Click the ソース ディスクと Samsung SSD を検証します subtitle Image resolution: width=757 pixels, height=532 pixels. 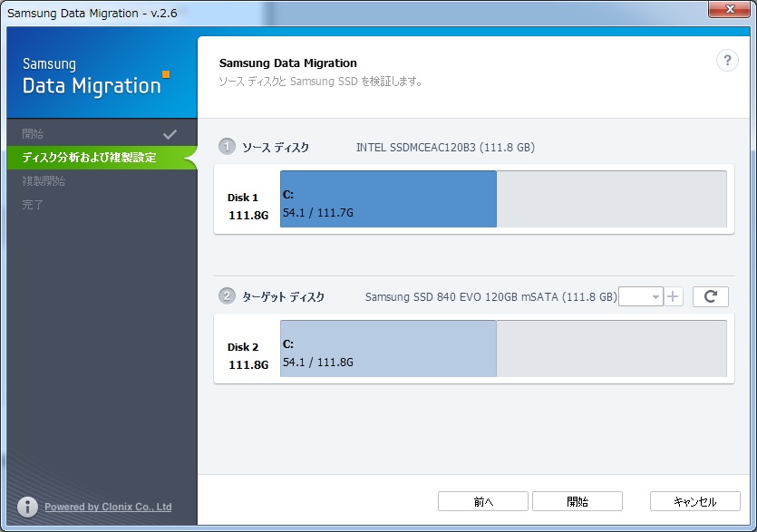[x=321, y=81]
